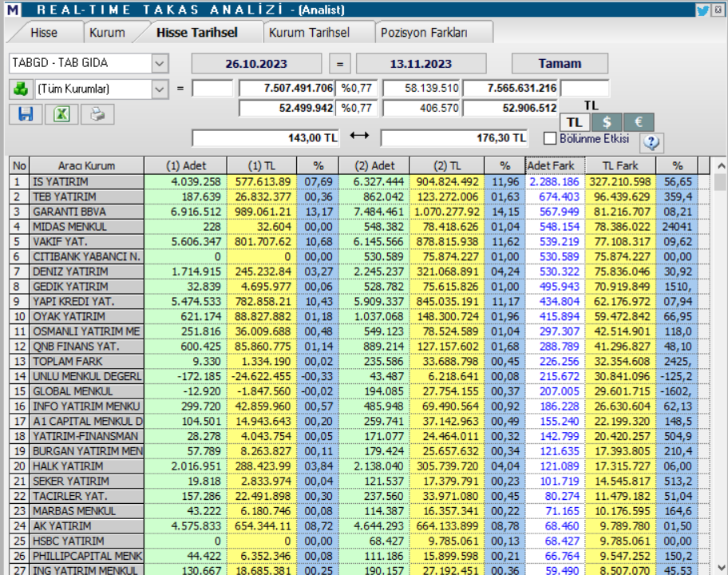Switch currency to euro
728x575 pixels.
(x=639, y=122)
